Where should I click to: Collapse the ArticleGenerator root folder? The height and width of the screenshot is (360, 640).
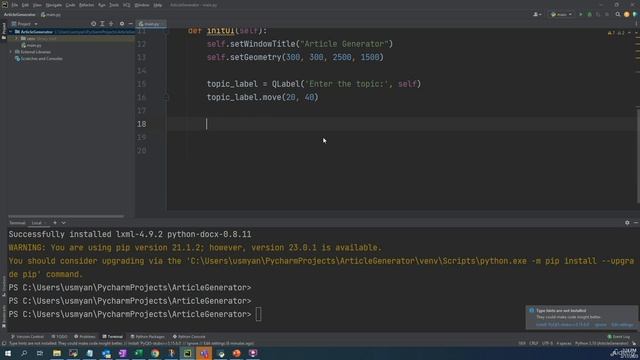[11, 32]
